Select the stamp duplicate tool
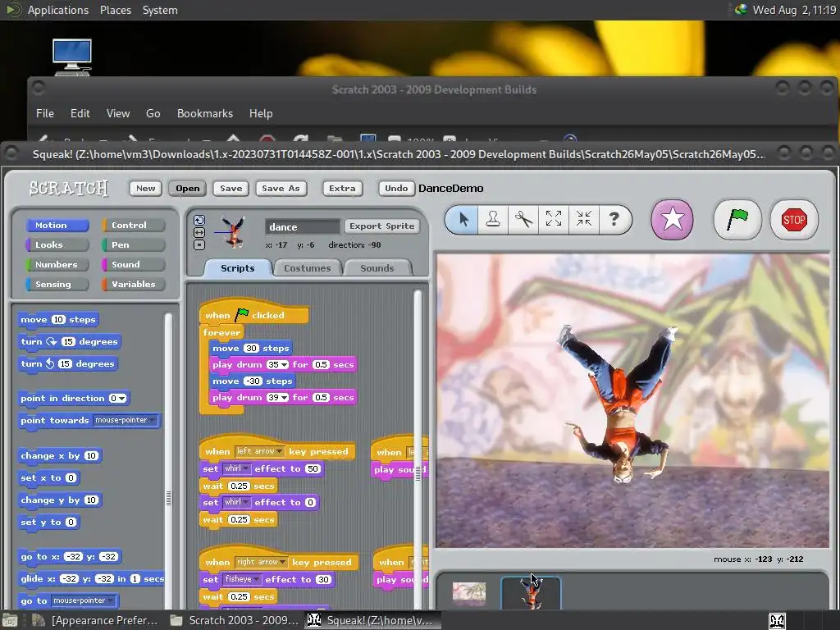This screenshot has width=840, height=630. click(493, 219)
